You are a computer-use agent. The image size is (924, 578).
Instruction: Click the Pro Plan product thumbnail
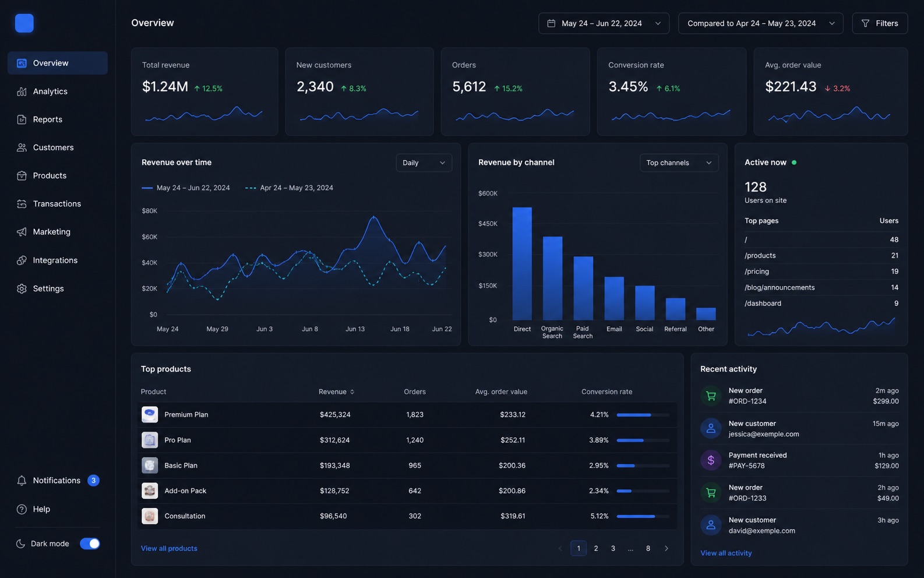click(x=150, y=440)
